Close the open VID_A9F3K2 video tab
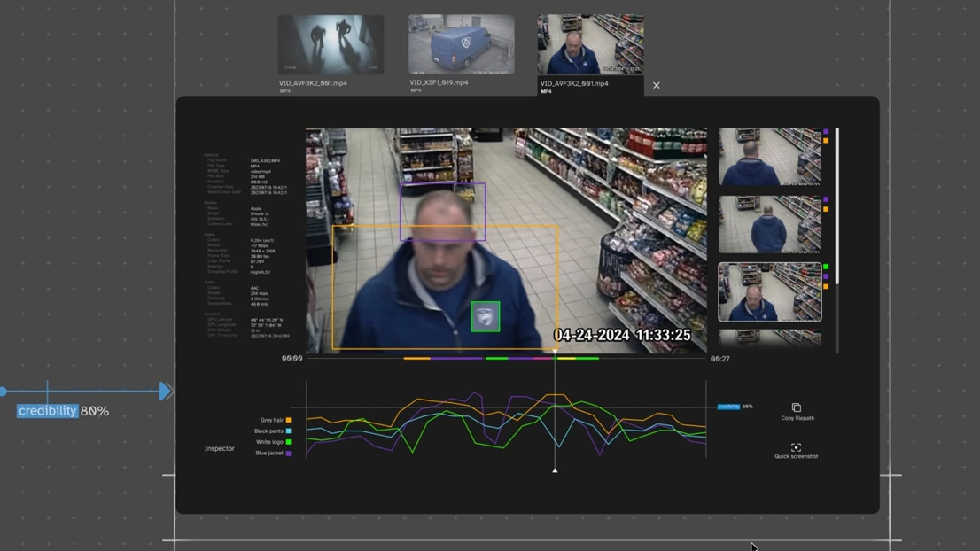This screenshot has height=551, width=980. tap(656, 86)
